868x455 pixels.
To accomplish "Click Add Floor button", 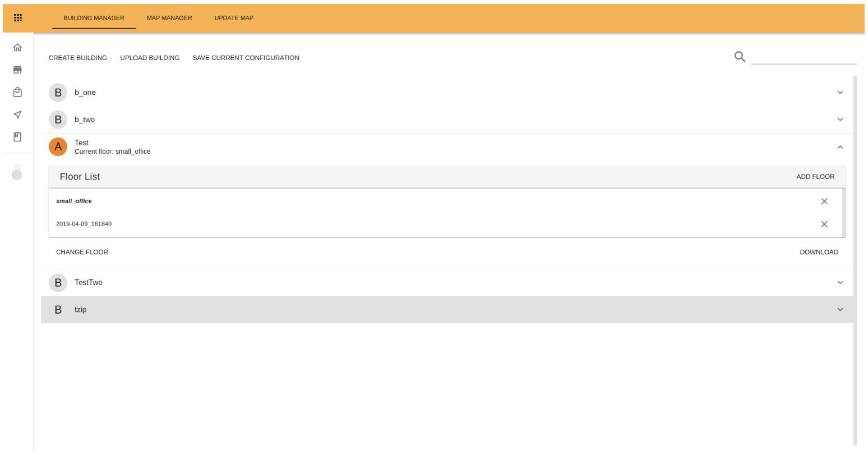I will pos(815,177).
